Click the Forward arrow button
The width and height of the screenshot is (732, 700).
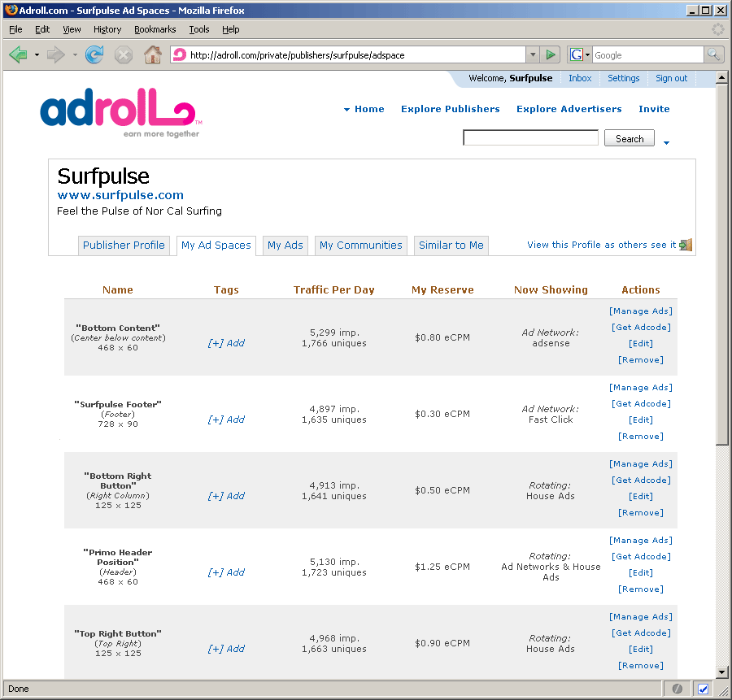click(56, 55)
